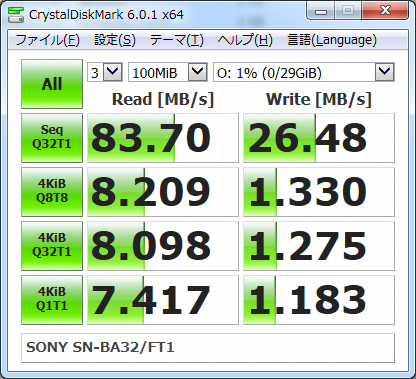Expand the O: 1% (0/29GiB) drive dropdown

[x=385, y=72]
